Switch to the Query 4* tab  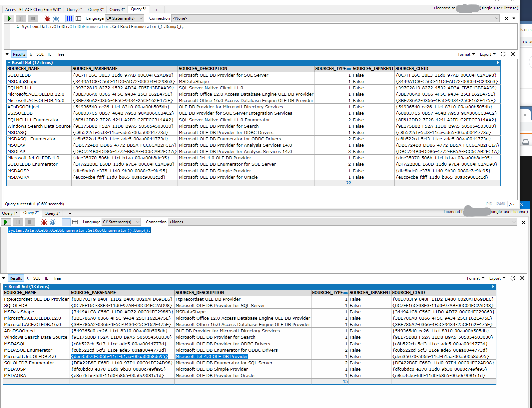pos(117,10)
